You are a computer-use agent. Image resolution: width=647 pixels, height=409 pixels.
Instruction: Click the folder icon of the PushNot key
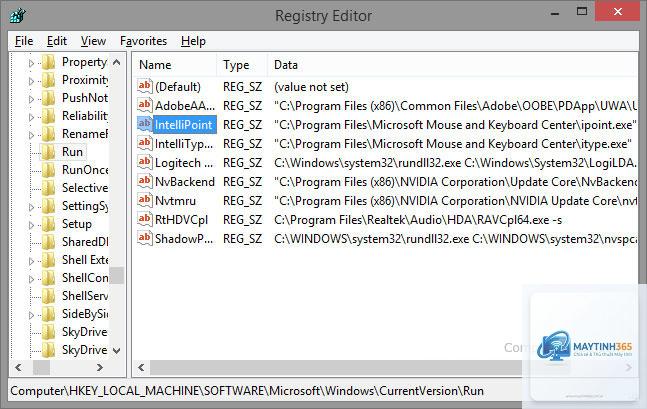click(x=49, y=98)
